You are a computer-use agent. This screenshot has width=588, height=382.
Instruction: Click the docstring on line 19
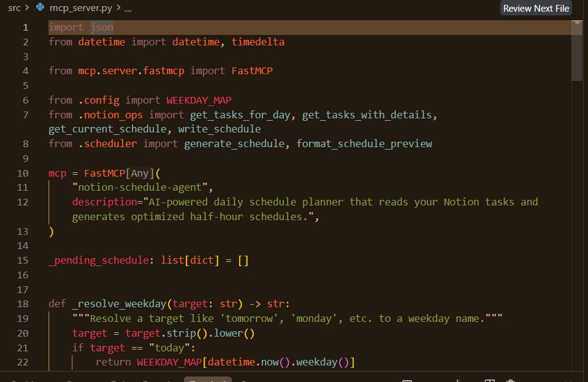(287, 319)
